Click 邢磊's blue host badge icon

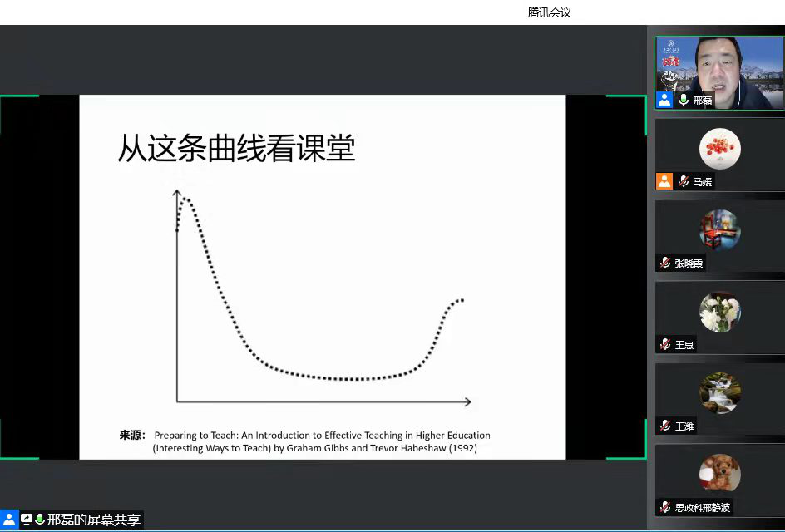(664, 100)
